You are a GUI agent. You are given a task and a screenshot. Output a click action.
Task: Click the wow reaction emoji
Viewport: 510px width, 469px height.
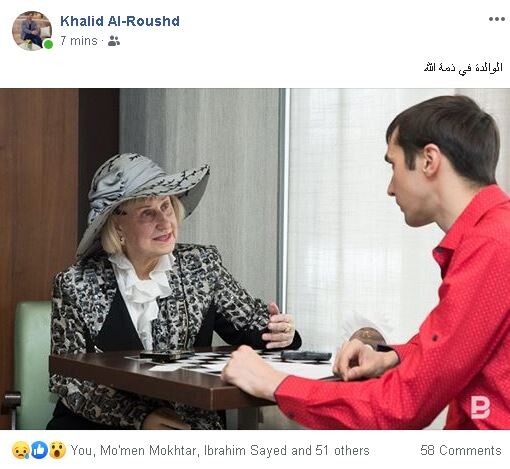[57, 450]
